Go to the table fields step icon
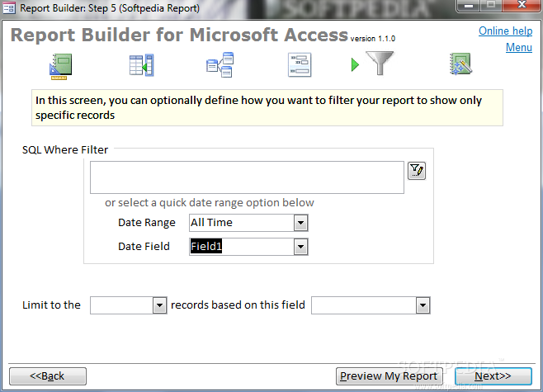Screen dimensions: 543x392 tap(142, 64)
